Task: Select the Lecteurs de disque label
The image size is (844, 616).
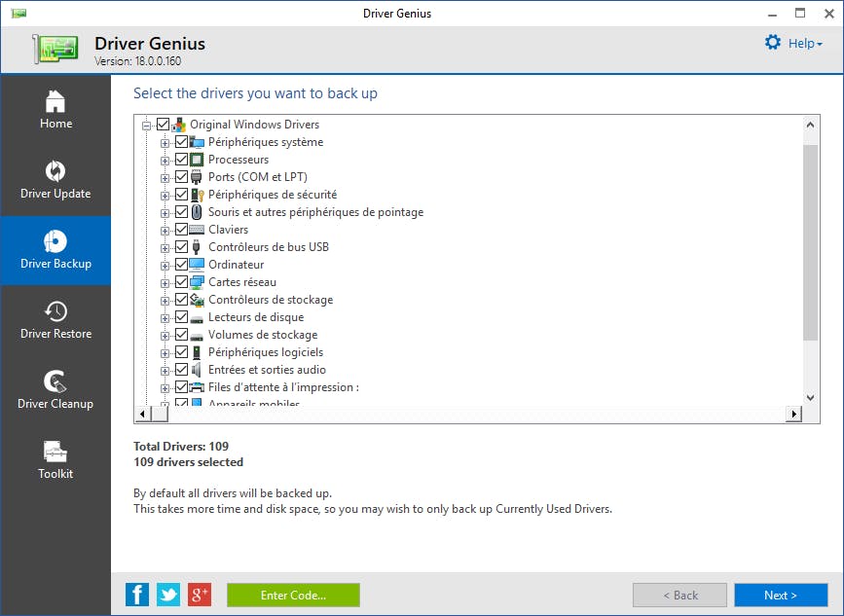Action: coord(256,317)
